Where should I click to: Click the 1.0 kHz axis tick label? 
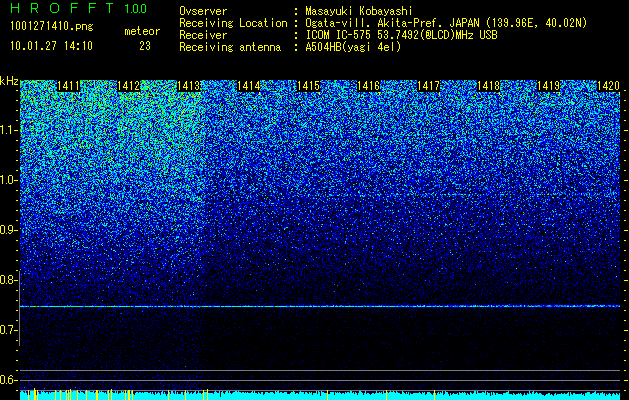pyautogui.click(x=8, y=180)
